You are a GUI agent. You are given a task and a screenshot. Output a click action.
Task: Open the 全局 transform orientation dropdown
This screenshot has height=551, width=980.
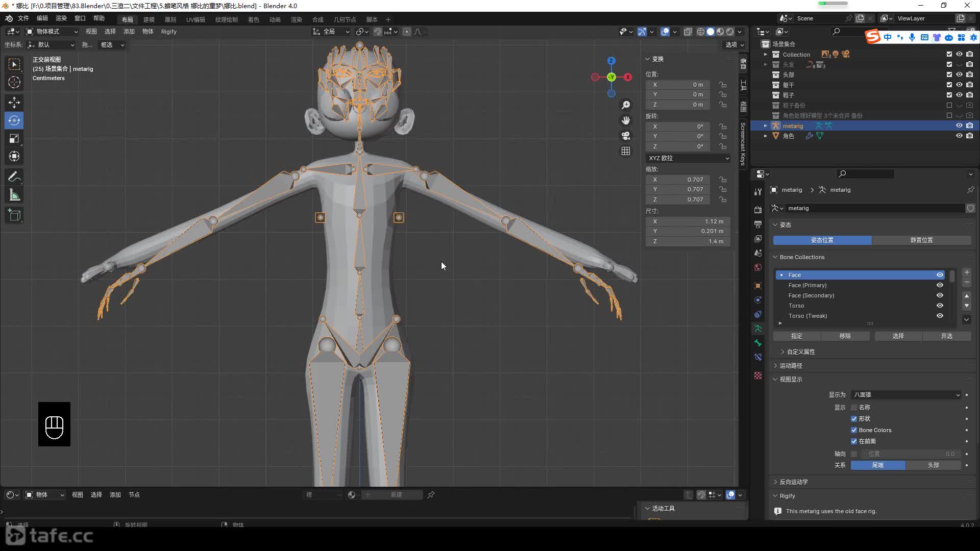tap(331, 32)
